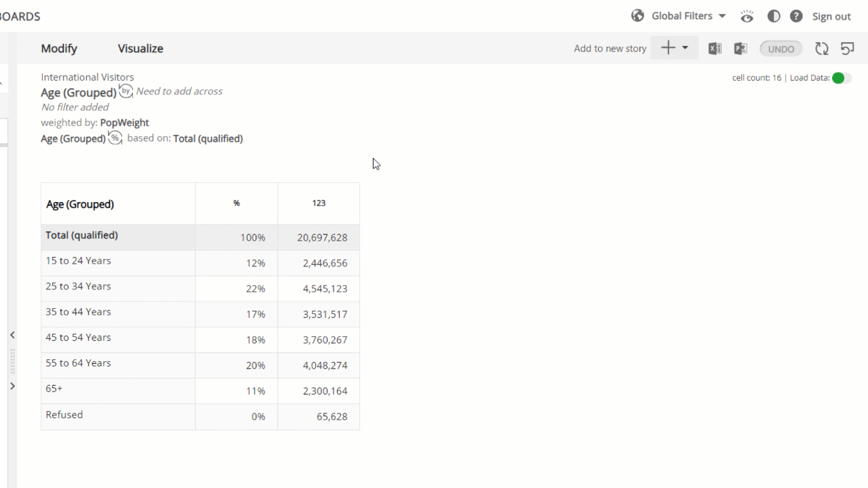Expand the add-to-story dropdown arrow
Screen dimensions: 868x488
pyautogui.click(x=685, y=47)
